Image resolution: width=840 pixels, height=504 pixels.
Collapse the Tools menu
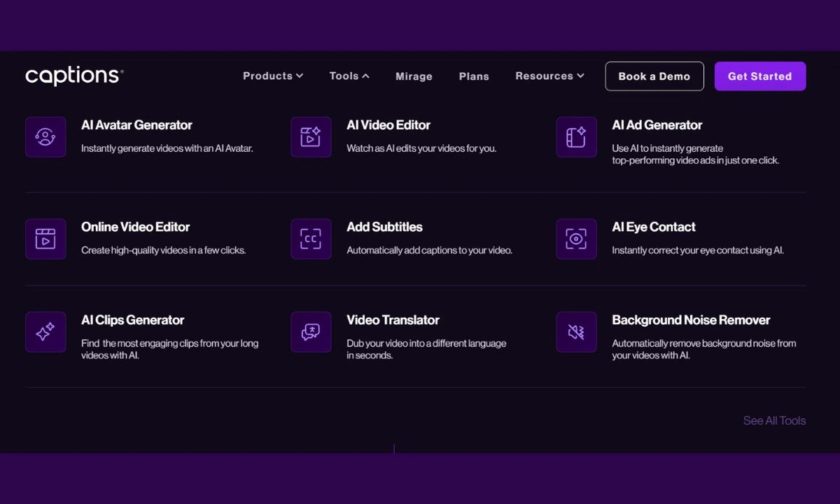349,76
